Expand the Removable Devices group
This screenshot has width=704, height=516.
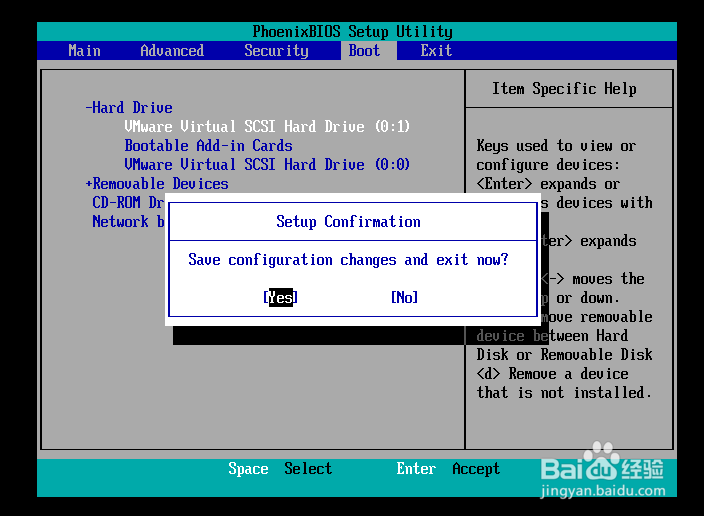tap(157, 184)
